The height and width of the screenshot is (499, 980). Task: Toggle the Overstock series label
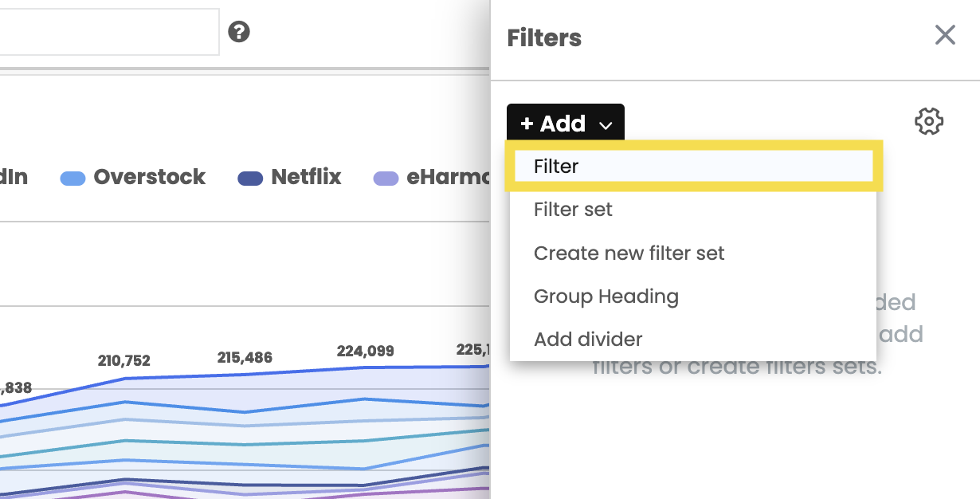click(x=150, y=177)
